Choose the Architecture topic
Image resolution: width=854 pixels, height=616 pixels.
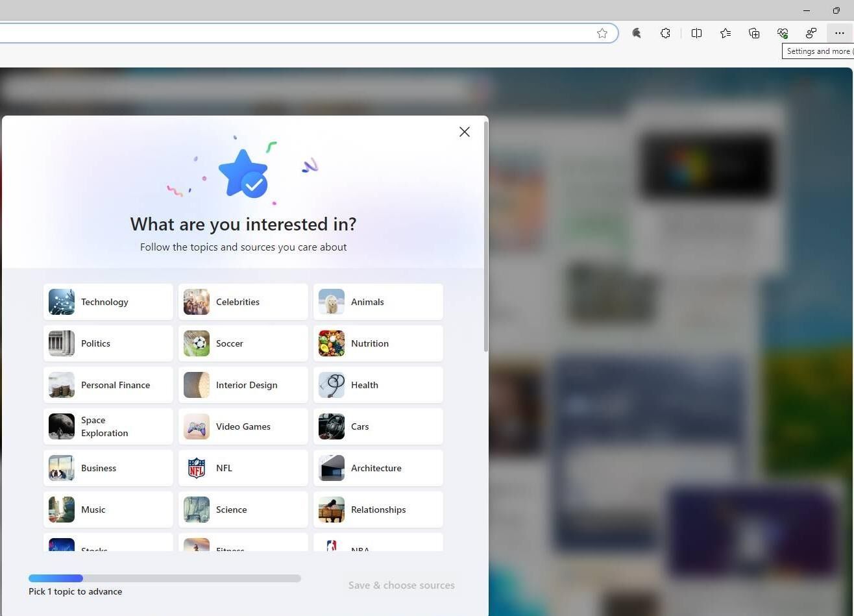point(378,468)
